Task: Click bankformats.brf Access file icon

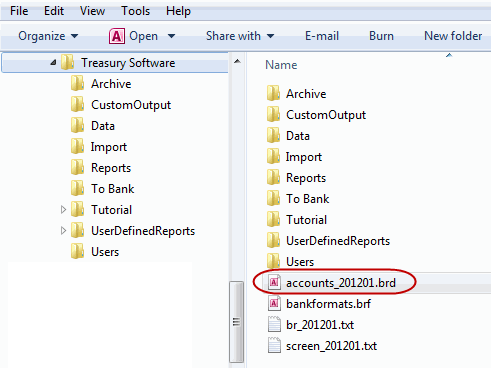Action: (x=274, y=303)
